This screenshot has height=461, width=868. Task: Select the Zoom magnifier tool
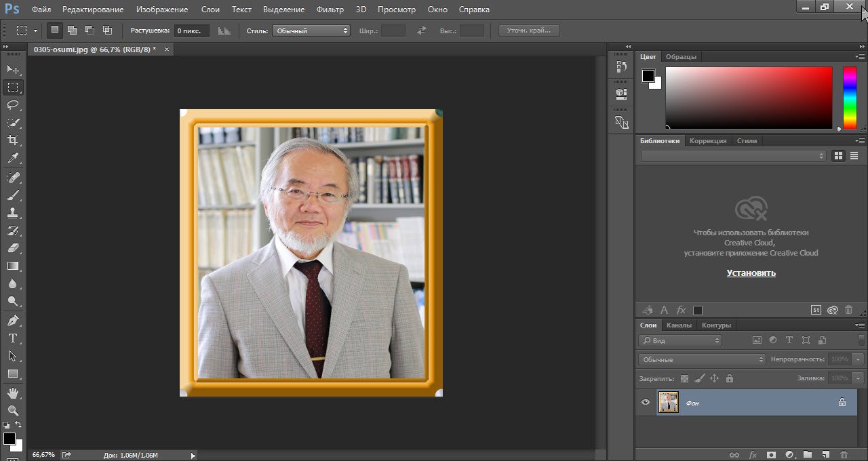[13, 410]
